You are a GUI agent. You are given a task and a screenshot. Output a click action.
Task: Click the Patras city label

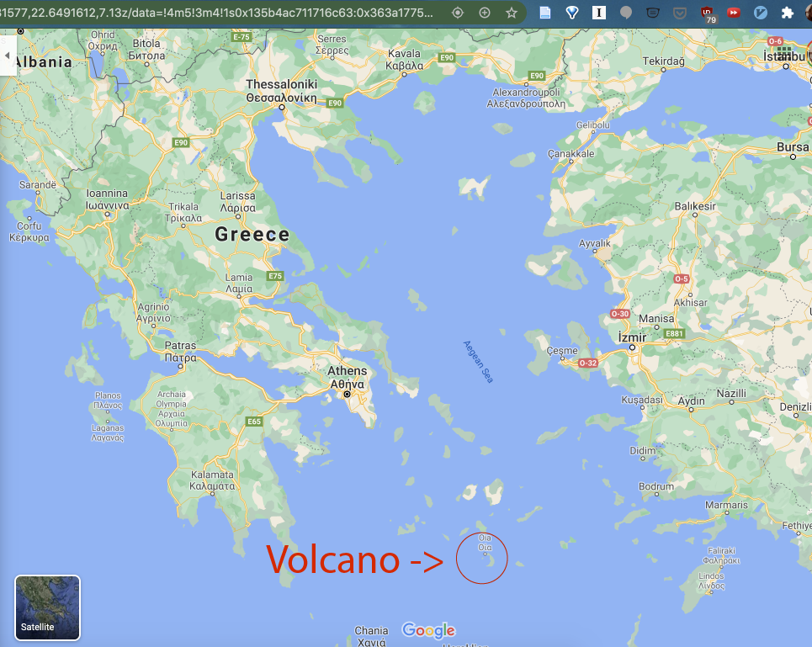click(x=180, y=352)
